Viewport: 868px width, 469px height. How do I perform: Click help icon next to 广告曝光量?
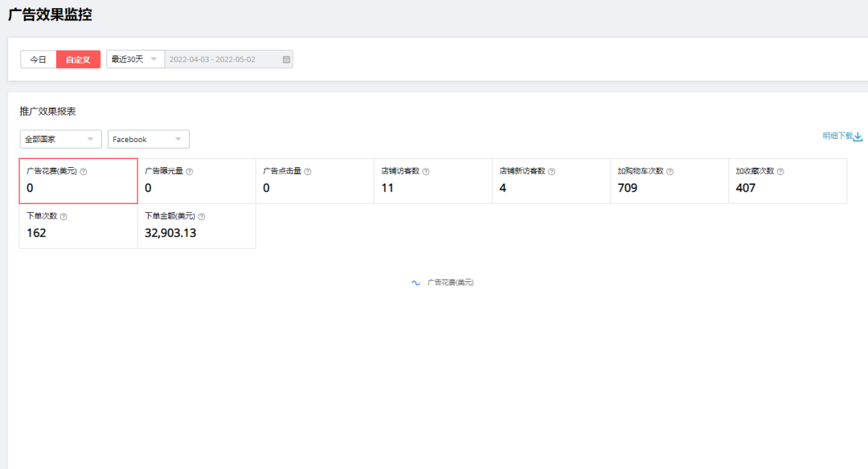(x=190, y=171)
